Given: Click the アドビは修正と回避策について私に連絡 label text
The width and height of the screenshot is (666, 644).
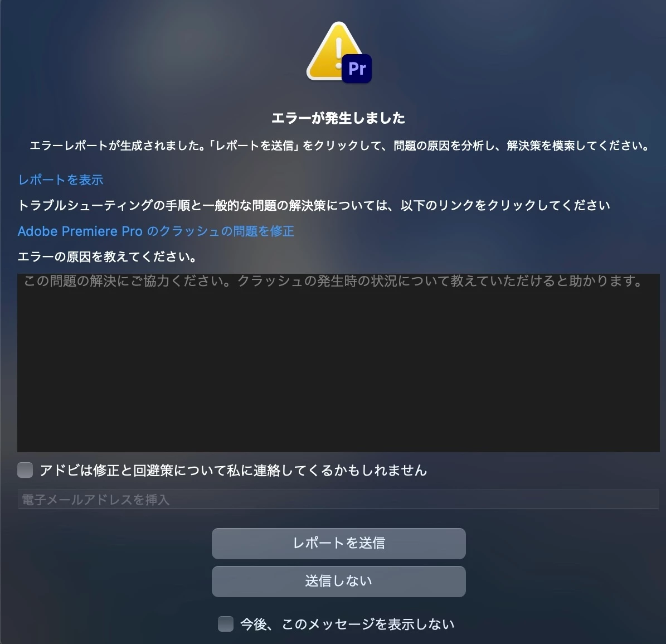Looking at the screenshot, I should coord(233,470).
